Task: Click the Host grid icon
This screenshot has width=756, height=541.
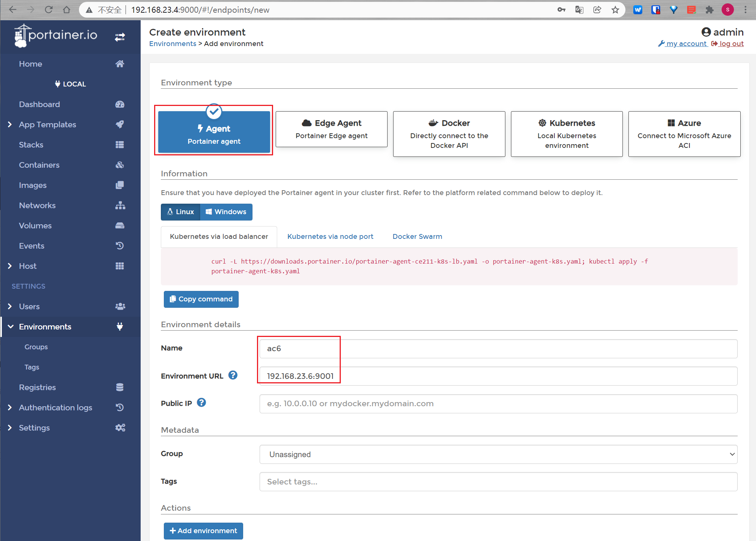Action: pos(120,266)
